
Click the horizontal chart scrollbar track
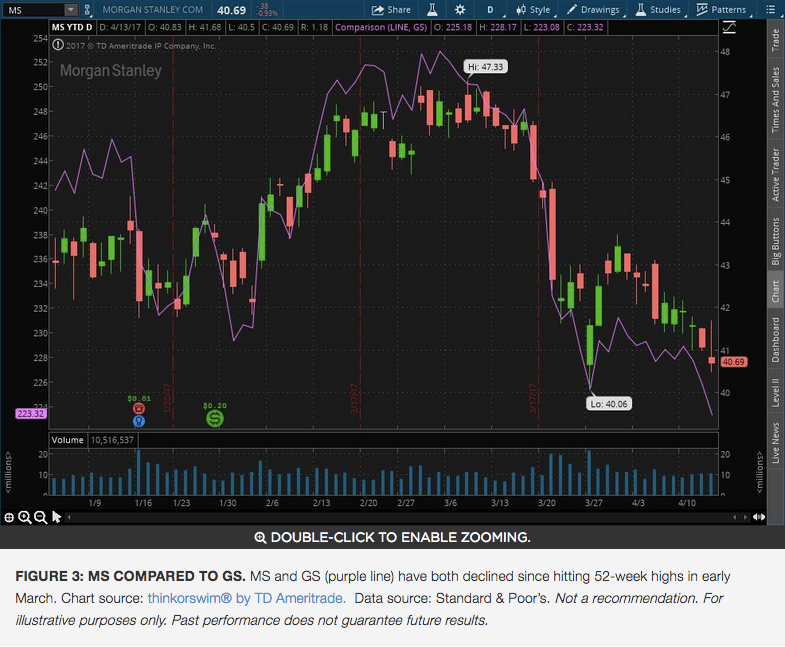[401, 517]
